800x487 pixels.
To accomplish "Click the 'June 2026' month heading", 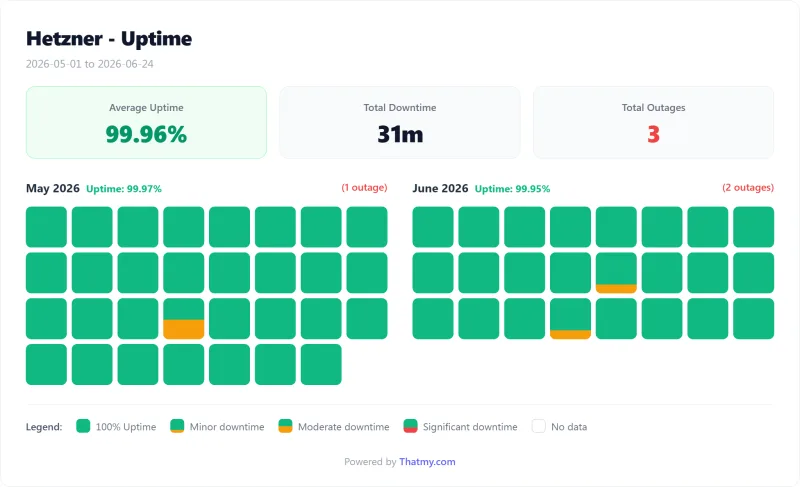I will click(x=440, y=188).
